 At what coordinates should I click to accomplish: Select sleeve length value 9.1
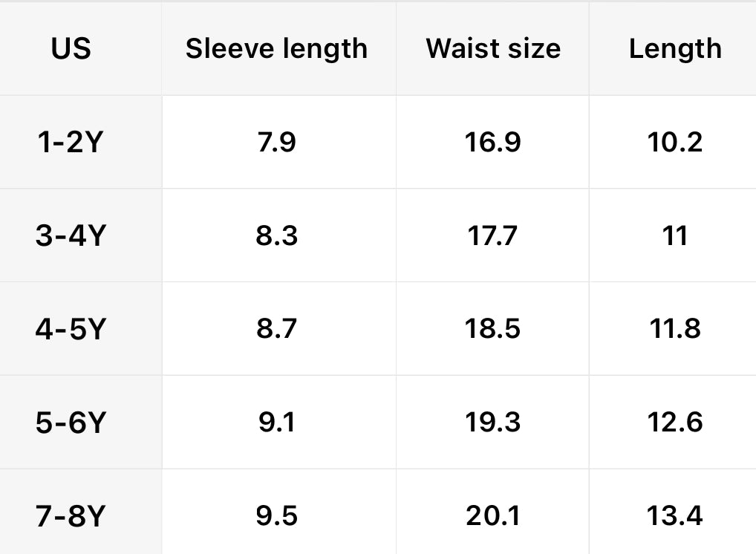[x=276, y=423]
